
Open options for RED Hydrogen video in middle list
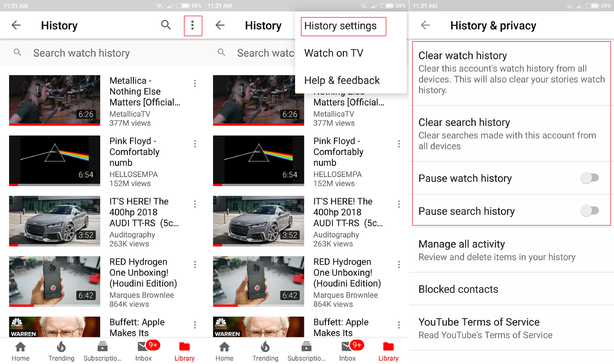pyautogui.click(x=399, y=264)
